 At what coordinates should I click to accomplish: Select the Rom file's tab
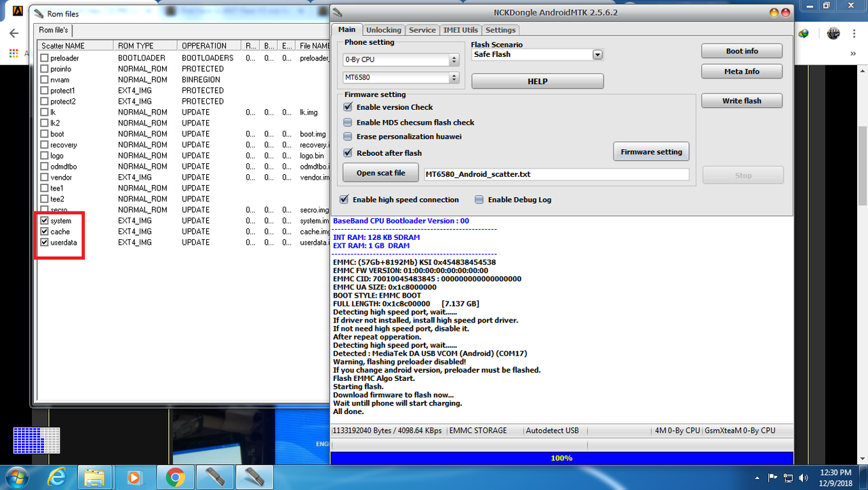[54, 30]
